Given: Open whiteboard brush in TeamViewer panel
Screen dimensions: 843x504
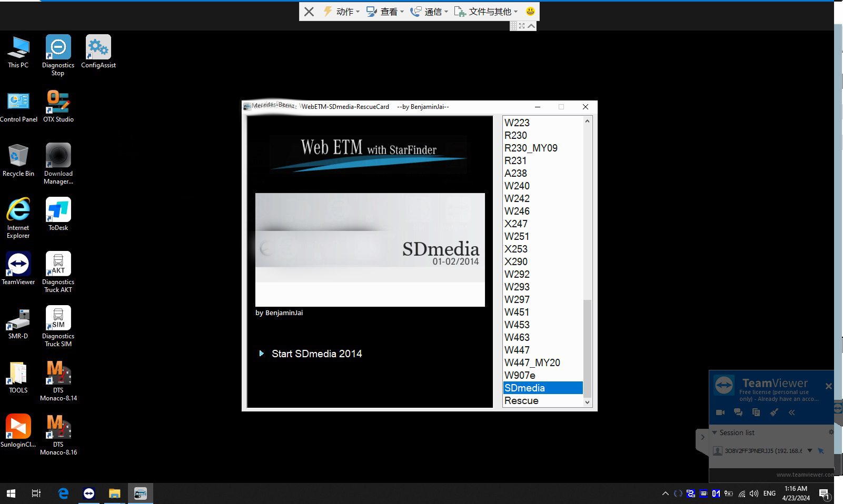Looking at the screenshot, I should (774, 412).
